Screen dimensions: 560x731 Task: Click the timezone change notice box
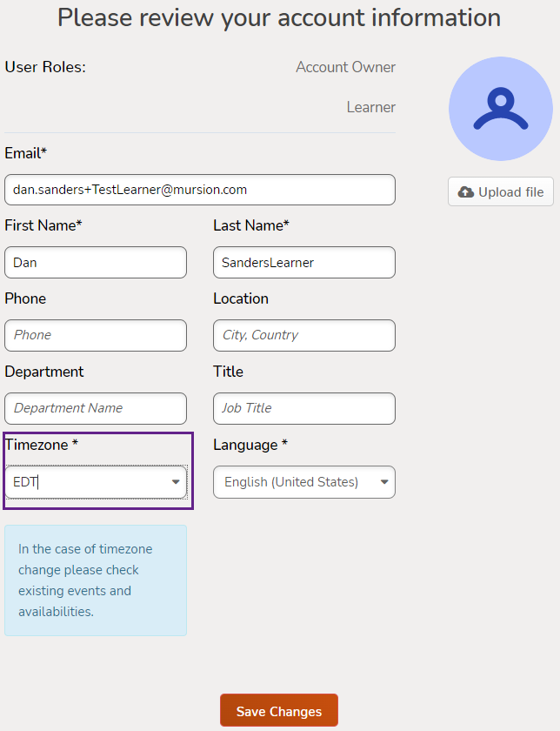[x=96, y=580]
